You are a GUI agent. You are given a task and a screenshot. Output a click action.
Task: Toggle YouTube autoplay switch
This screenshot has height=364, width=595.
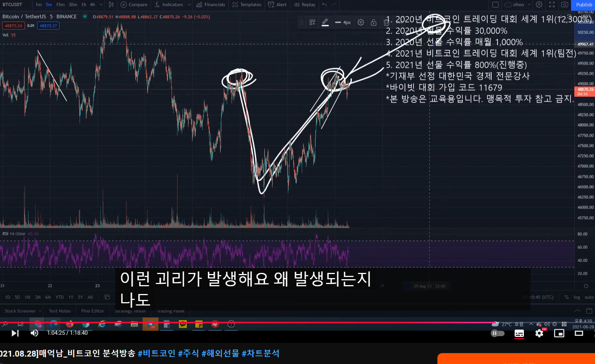[x=497, y=333]
